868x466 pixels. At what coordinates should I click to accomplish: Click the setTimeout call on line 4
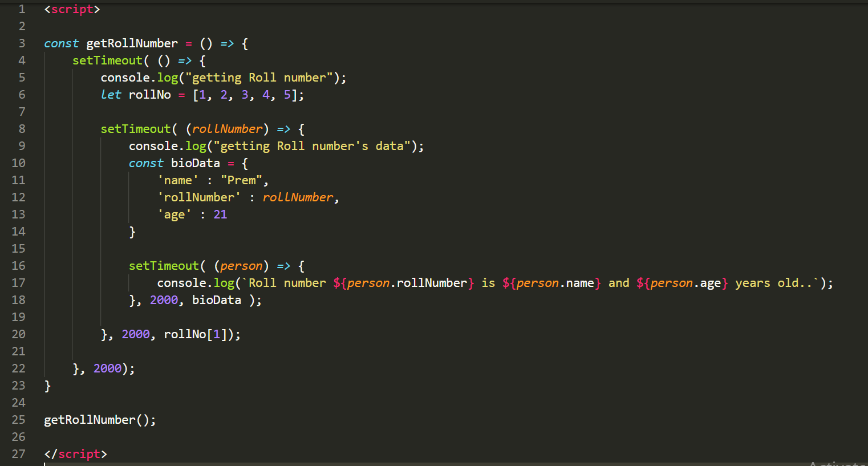click(x=107, y=60)
